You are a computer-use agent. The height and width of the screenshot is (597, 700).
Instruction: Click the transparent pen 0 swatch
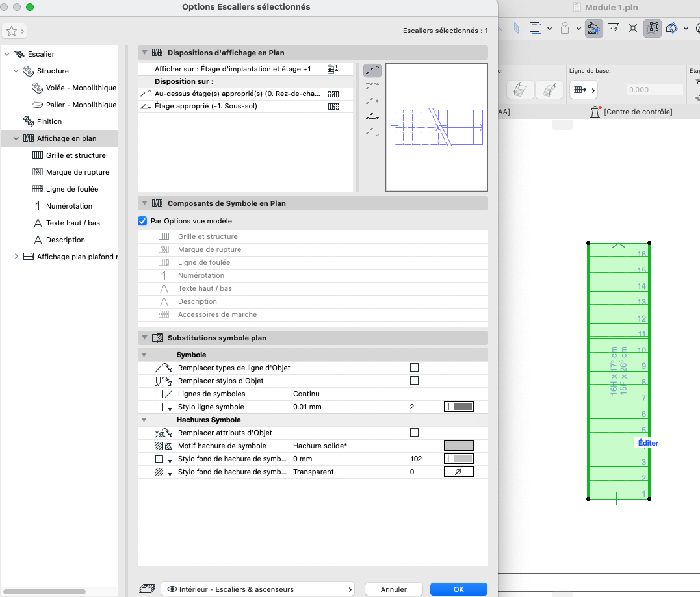458,472
